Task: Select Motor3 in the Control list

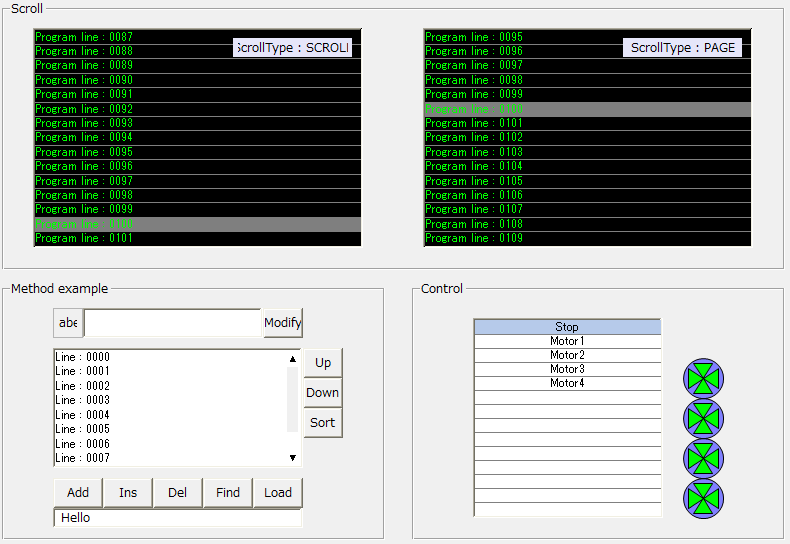Action: [567, 369]
